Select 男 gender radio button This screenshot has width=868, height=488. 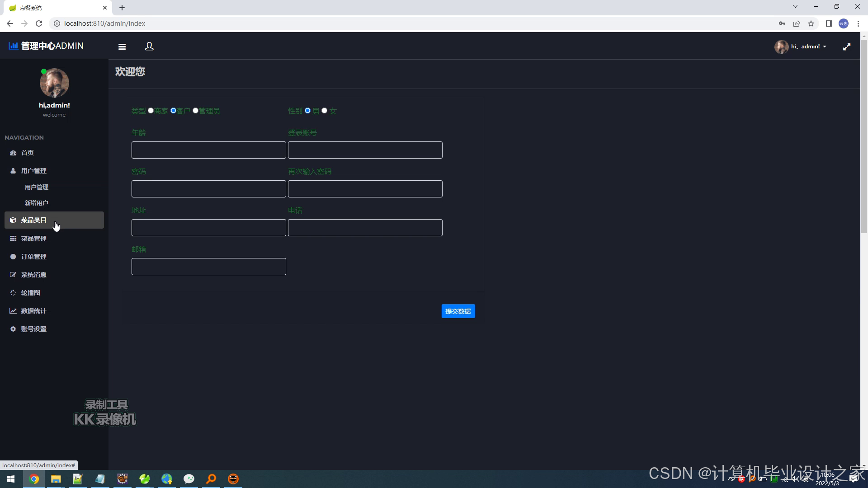pyautogui.click(x=307, y=111)
